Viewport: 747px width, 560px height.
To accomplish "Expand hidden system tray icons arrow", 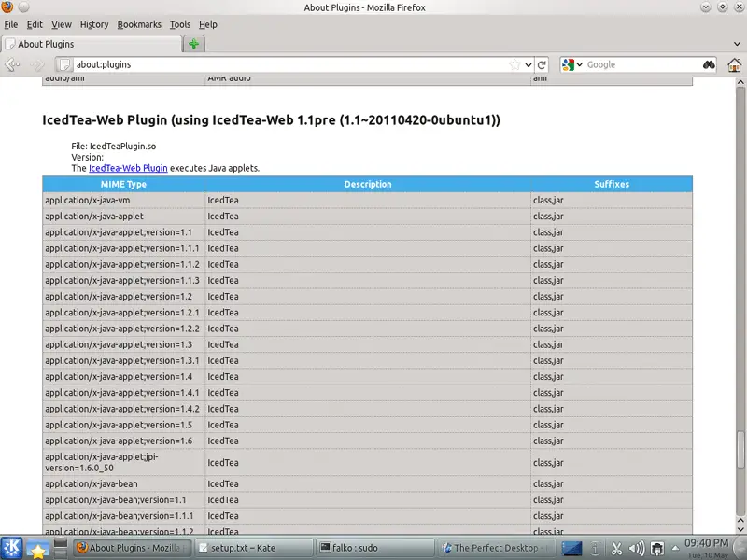I will coord(675,549).
